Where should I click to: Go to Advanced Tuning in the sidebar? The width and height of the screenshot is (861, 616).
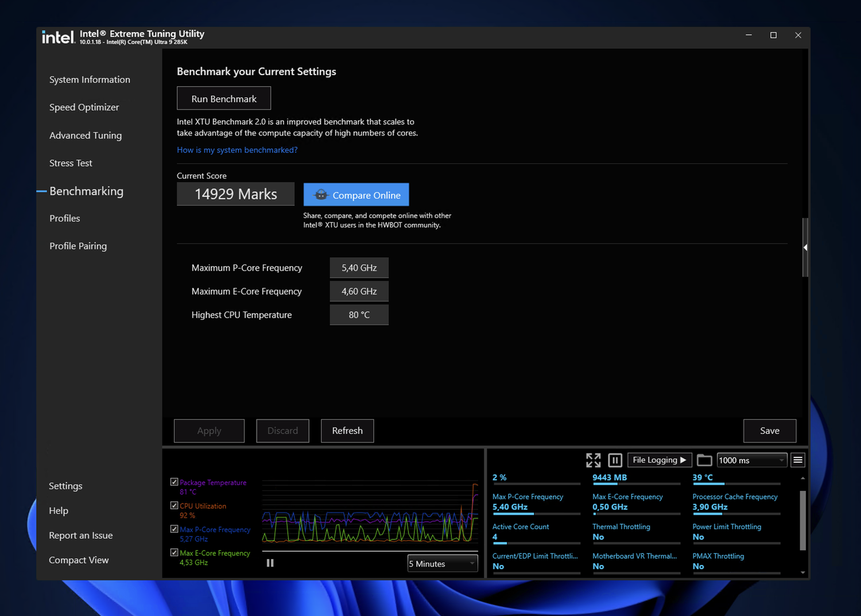[86, 135]
